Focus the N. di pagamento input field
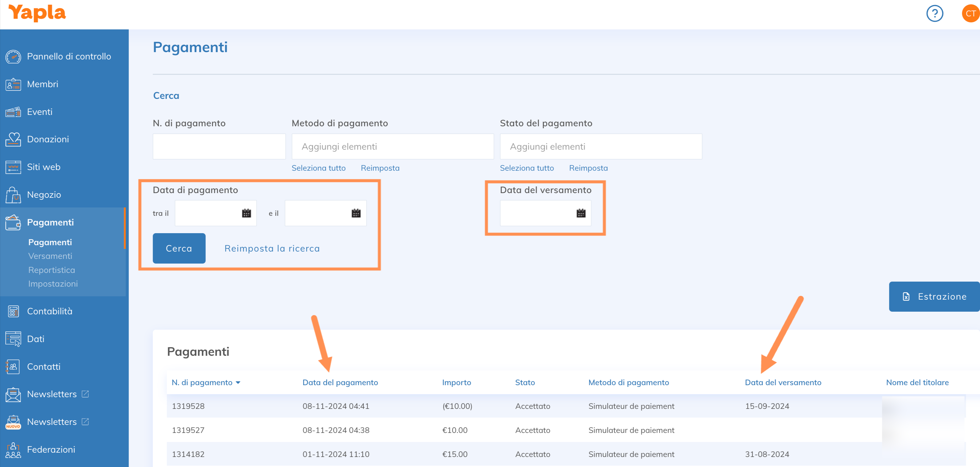 tap(219, 147)
